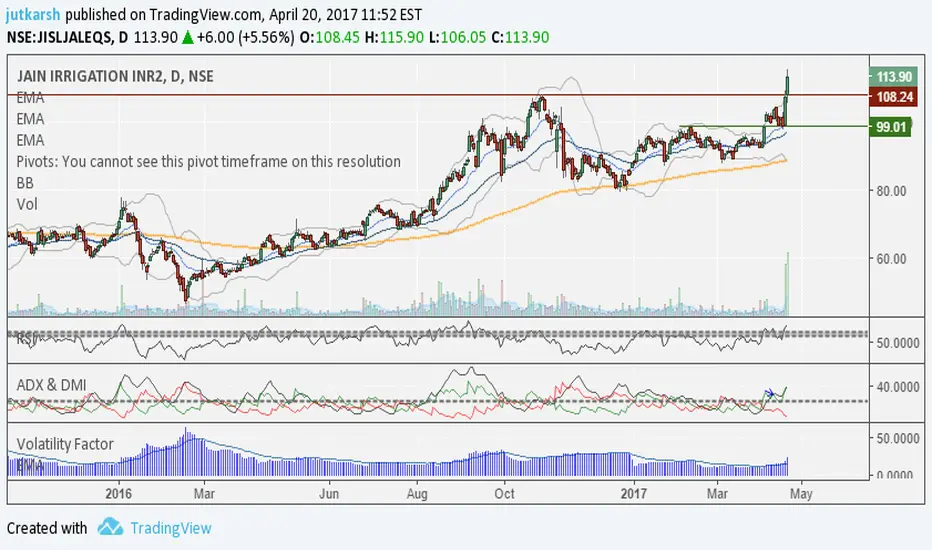Click the tall latest volume bar
This screenshot has width=932, height=550.
(788, 284)
